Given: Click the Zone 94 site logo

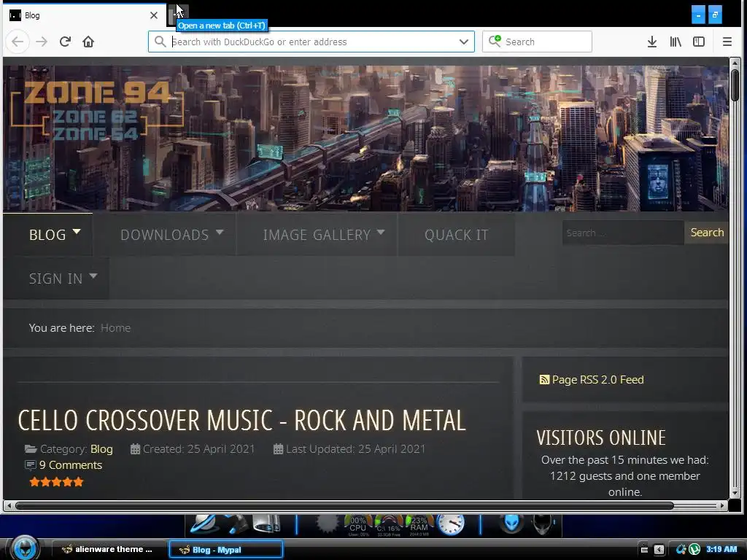Looking at the screenshot, I should [97, 110].
